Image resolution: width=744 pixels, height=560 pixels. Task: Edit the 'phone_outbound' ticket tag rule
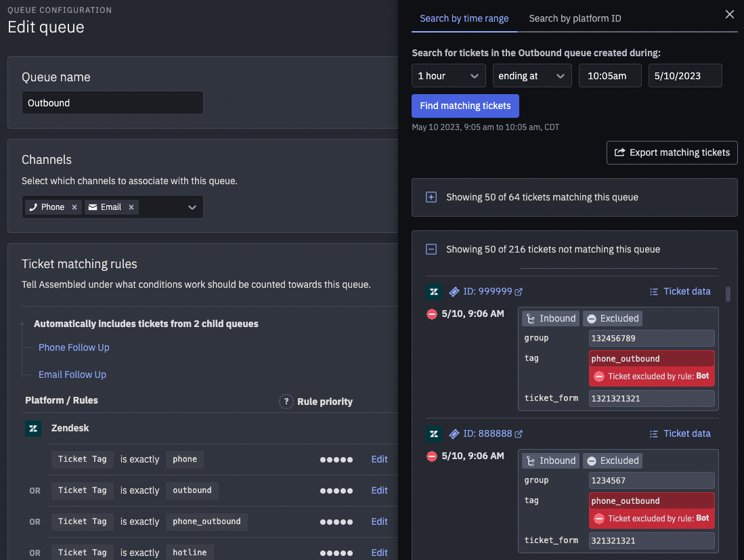(379, 521)
